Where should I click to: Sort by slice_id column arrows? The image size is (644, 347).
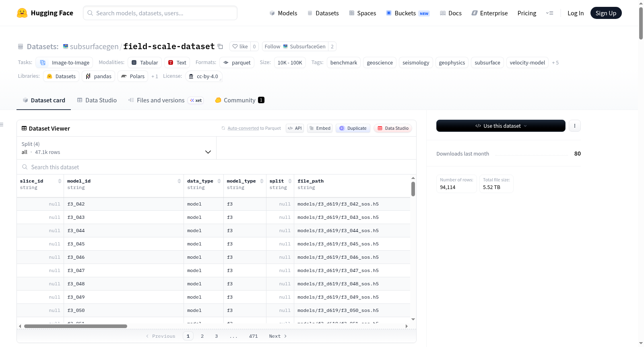[60, 181]
